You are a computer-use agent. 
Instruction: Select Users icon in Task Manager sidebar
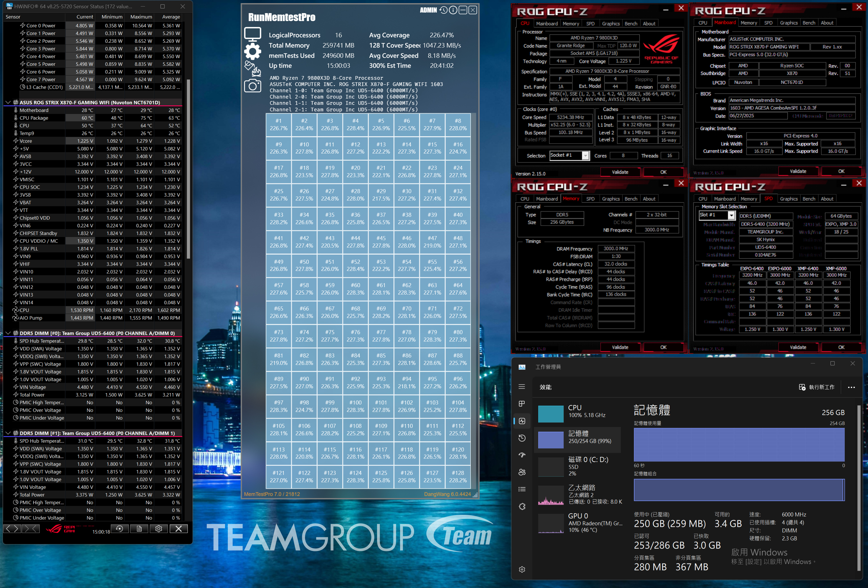click(522, 472)
